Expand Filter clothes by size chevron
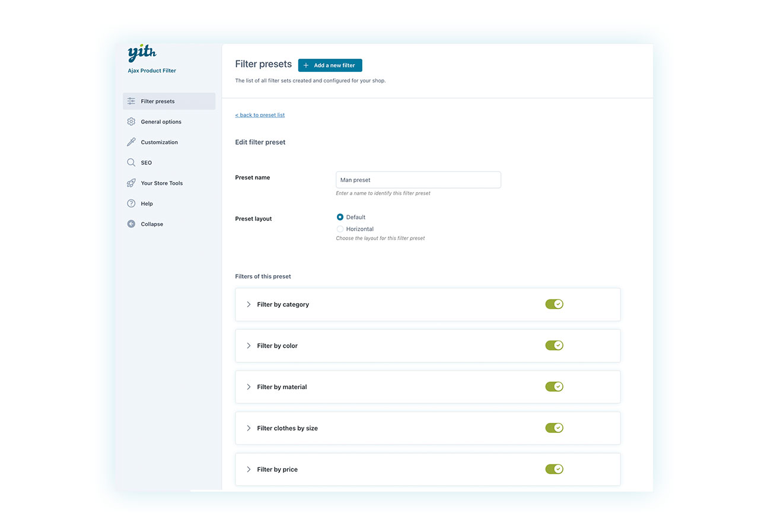 [x=248, y=428]
